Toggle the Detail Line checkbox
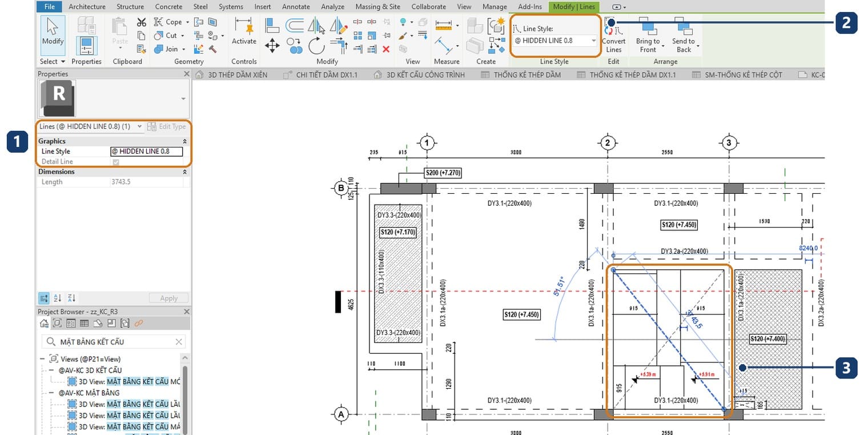Image resolution: width=868 pixels, height=435 pixels. pyautogui.click(x=116, y=162)
